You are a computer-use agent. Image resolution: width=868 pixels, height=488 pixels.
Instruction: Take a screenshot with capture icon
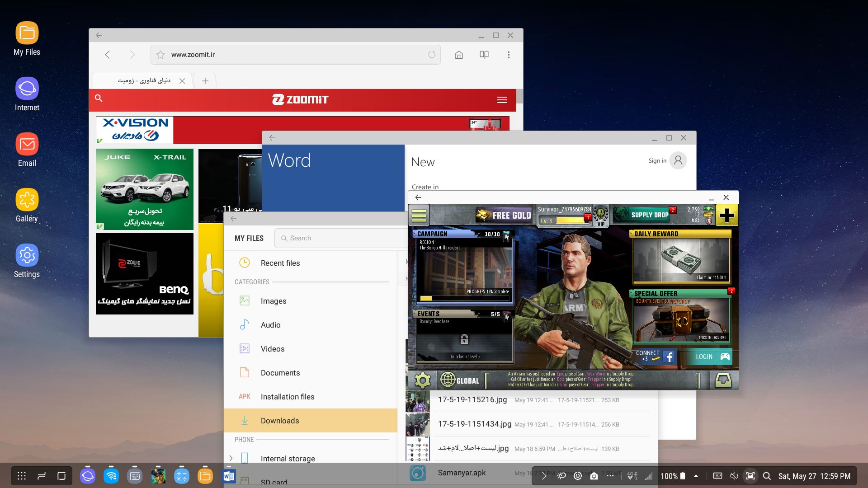pyautogui.click(x=750, y=476)
